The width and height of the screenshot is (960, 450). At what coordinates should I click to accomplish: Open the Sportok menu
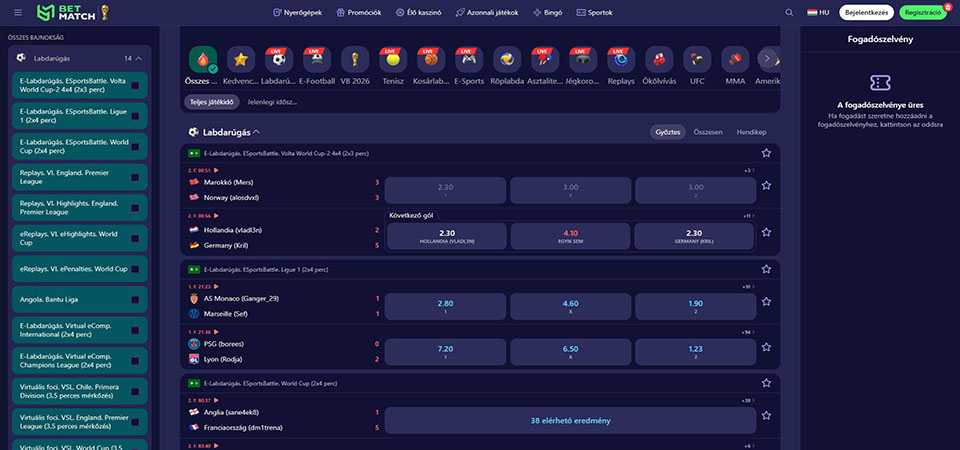coord(594,12)
